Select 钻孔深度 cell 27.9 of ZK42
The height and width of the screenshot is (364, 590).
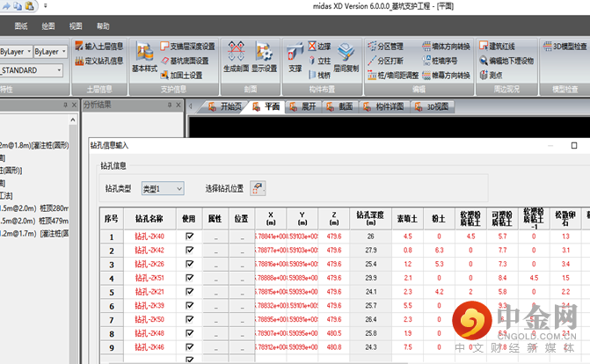click(371, 251)
